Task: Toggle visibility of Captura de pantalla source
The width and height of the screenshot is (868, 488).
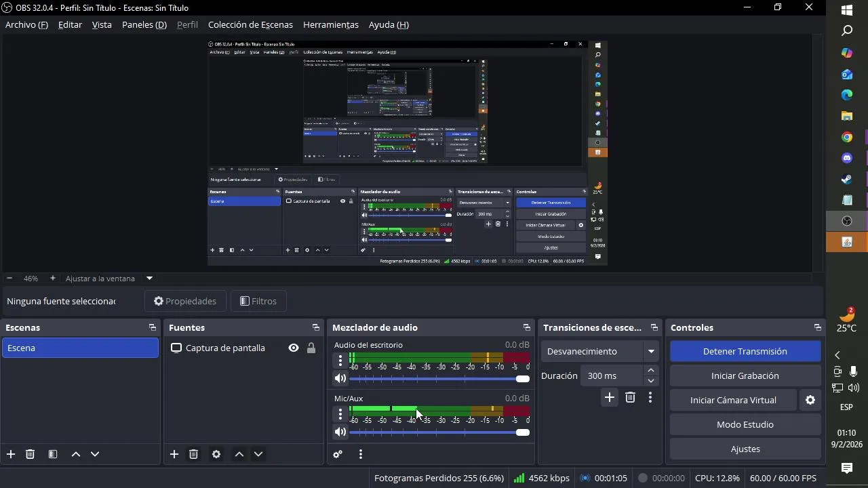Action: pos(294,348)
